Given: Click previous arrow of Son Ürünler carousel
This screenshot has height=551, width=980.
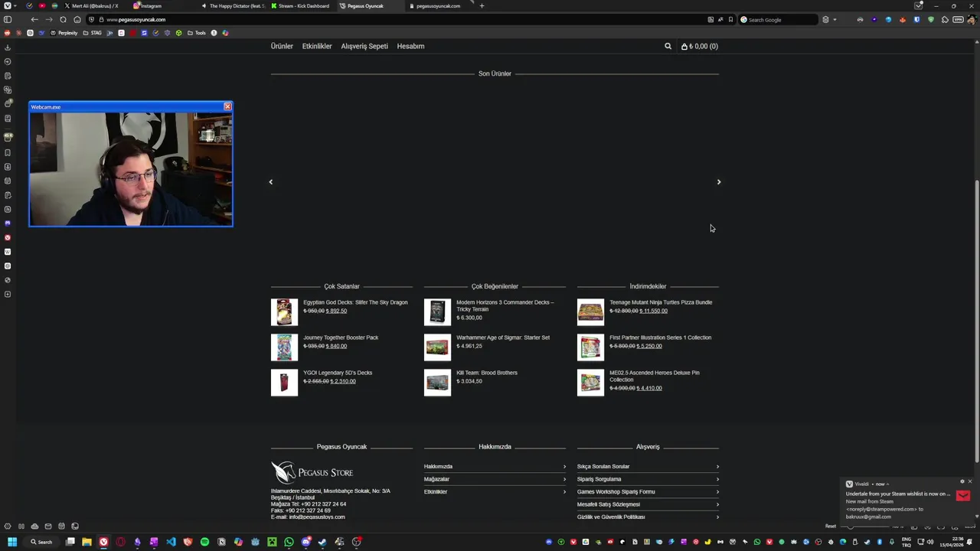Looking at the screenshot, I should tap(270, 182).
